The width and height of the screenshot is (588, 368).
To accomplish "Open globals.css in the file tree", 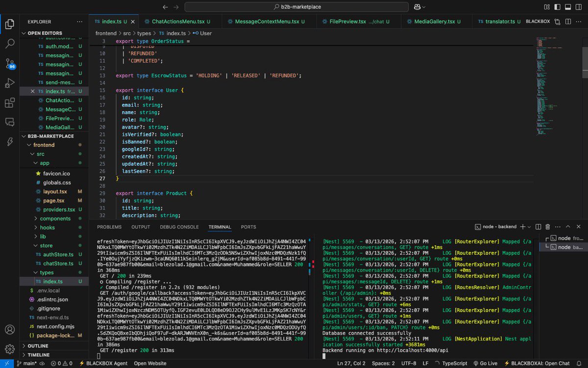I will point(57,183).
